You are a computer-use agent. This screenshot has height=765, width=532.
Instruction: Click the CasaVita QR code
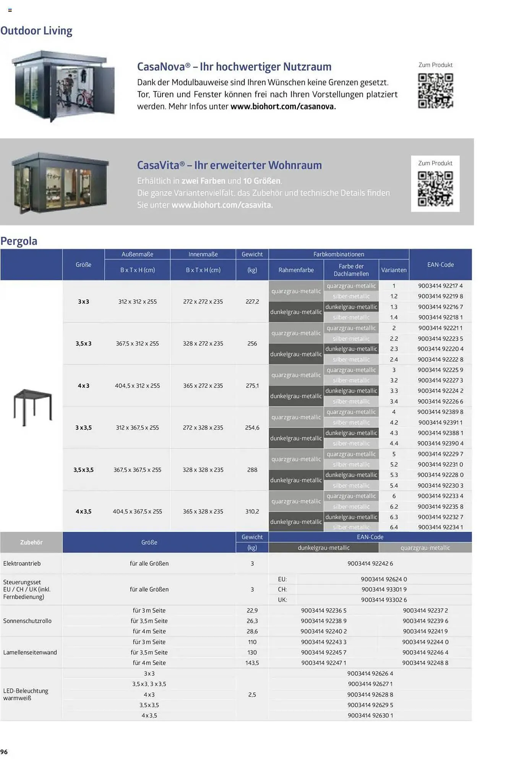(435, 189)
